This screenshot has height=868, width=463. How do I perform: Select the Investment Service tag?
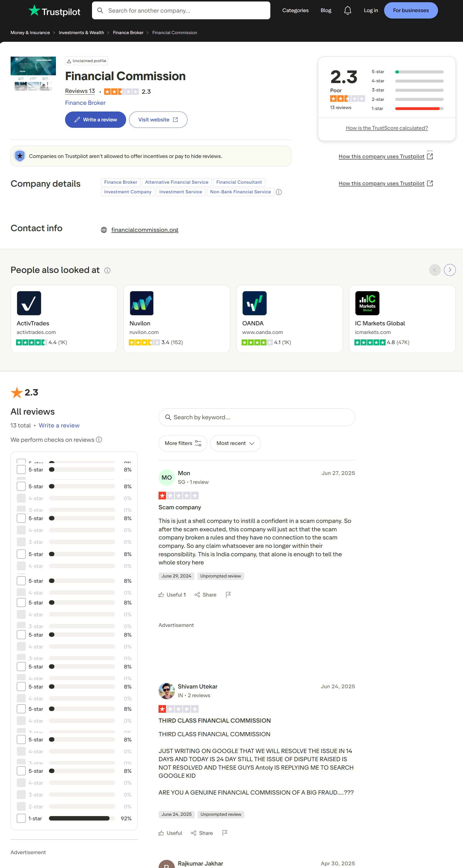point(181,192)
